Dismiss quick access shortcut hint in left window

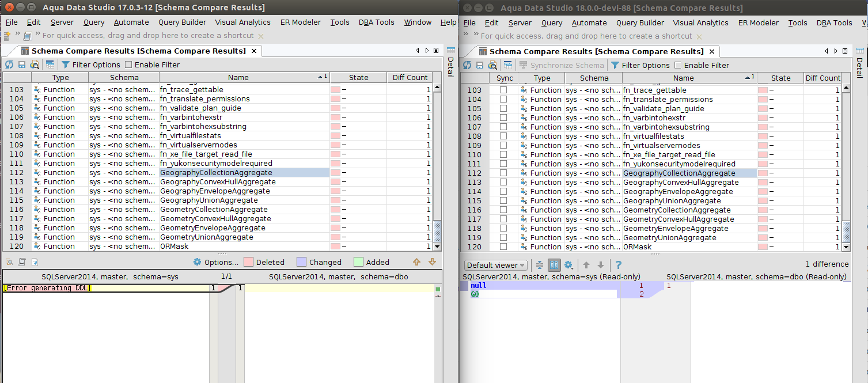tap(260, 36)
